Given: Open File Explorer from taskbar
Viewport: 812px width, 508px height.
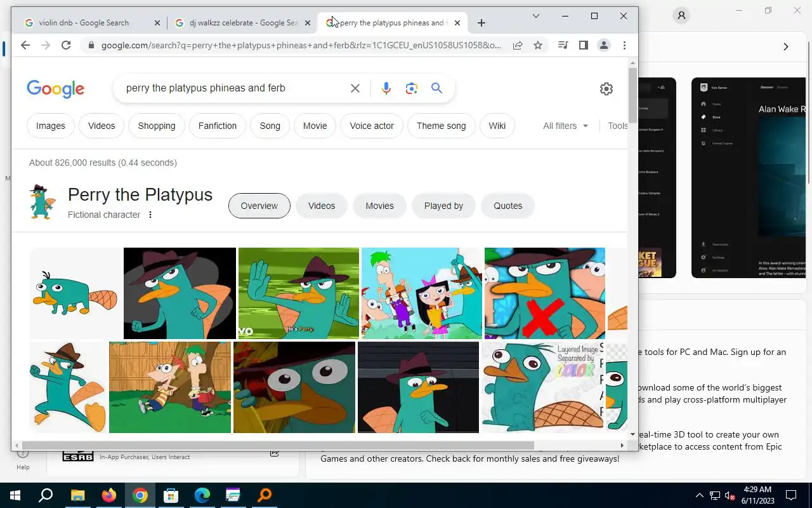Looking at the screenshot, I should 77,495.
